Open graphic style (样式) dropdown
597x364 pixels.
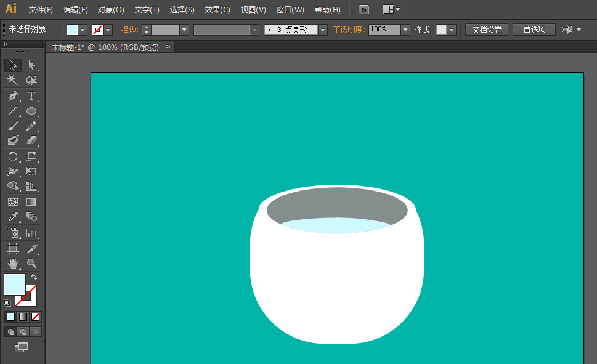[x=452, y=30]
